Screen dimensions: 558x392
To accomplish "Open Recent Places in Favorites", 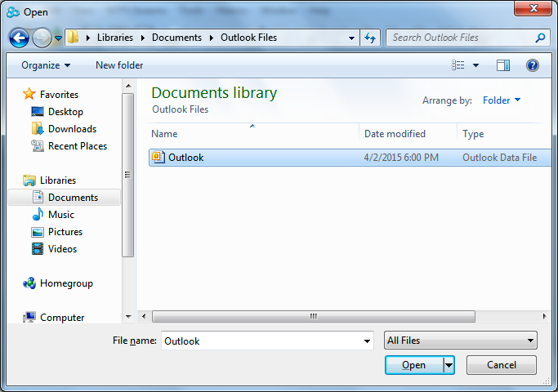I will click(78, 146).
